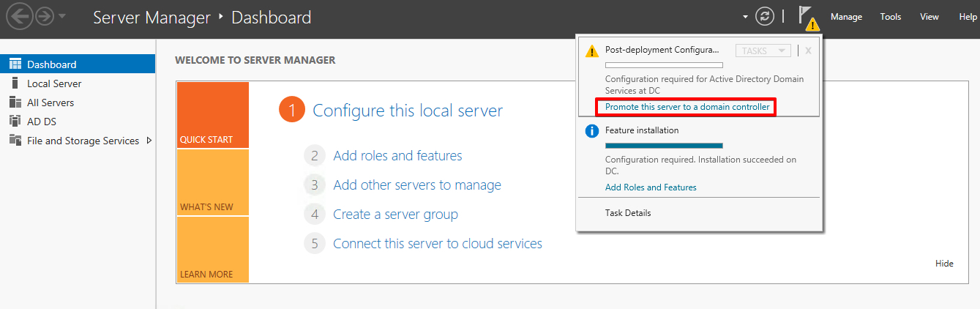
Task: Open the Manage menu
Action: click(x=846, y=17)
